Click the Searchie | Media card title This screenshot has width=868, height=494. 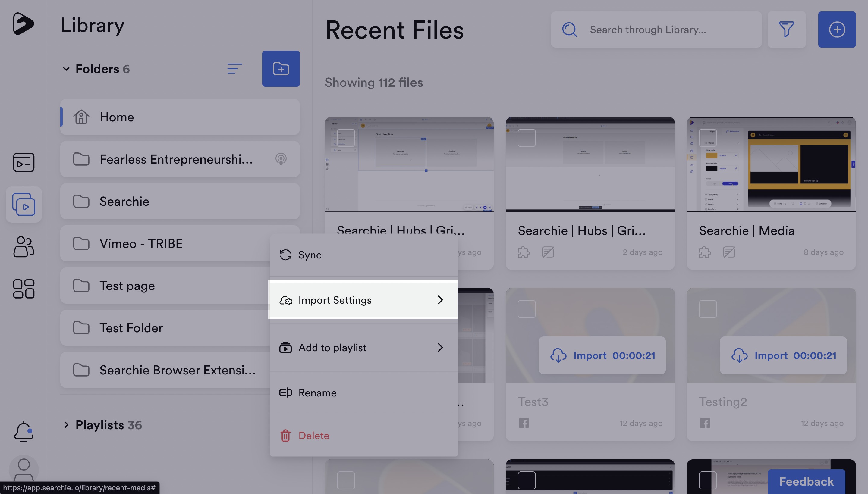(x=747, y=231)
